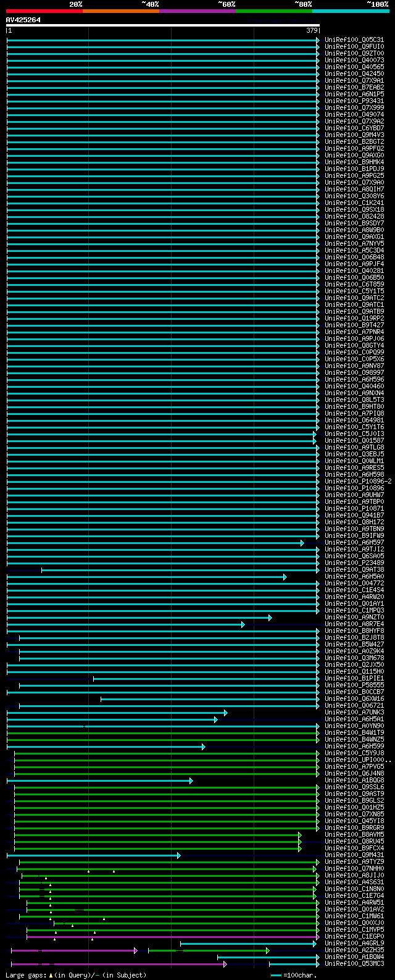Viewport: 395px width, 980px height.
Task: Click the orange ~40% legend segment
Action: point(121,10)
